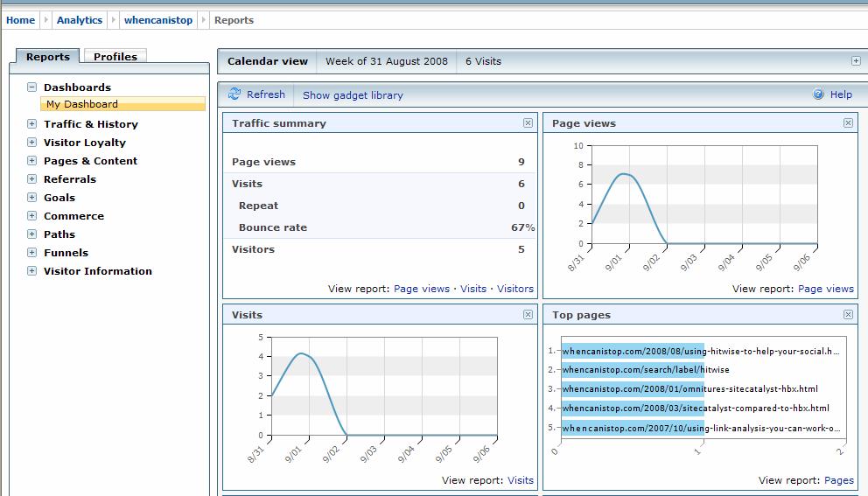This screenshot has height=496, width=868.
Task: Select the Reports tab
Action: [48, 57]
